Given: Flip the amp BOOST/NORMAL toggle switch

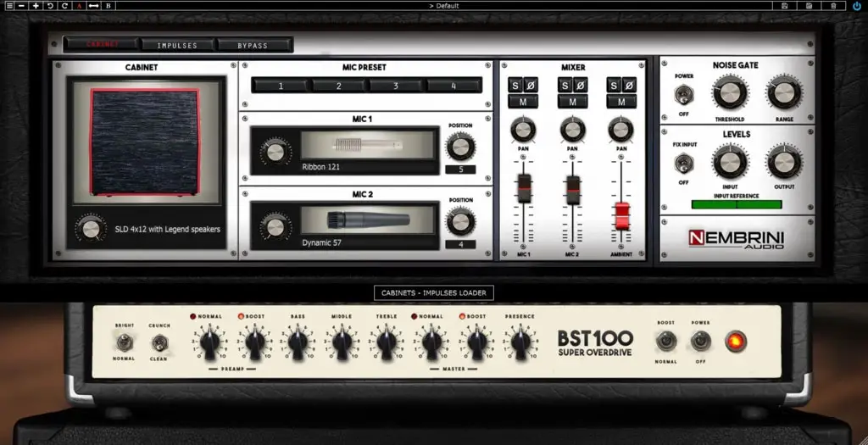Looking at the screenshot, I should [666, 341].
